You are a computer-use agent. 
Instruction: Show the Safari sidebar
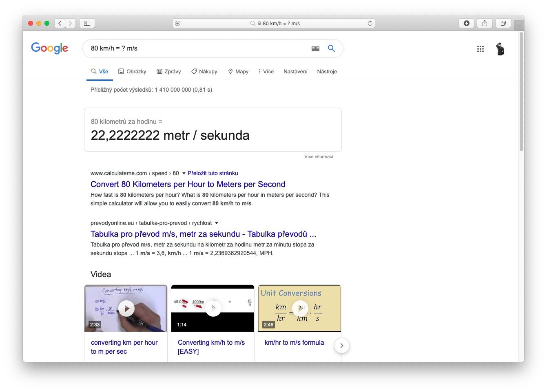(87, 23)
